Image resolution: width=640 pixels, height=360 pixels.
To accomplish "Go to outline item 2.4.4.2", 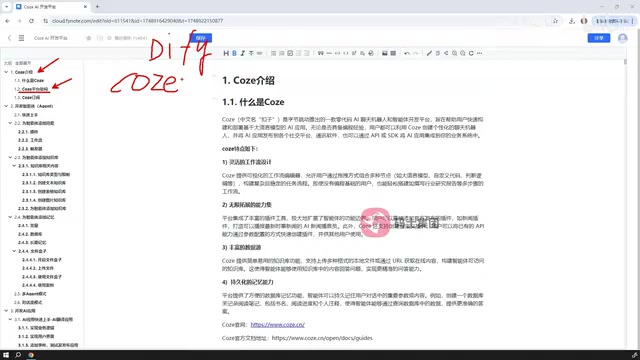I will 38,268.
